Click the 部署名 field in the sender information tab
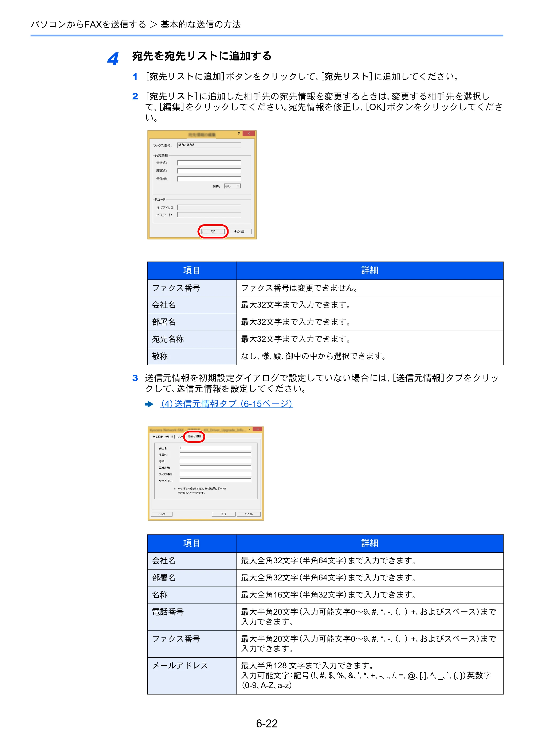The width and height of the screenshot is (534, 756). [x=215, y=455]
